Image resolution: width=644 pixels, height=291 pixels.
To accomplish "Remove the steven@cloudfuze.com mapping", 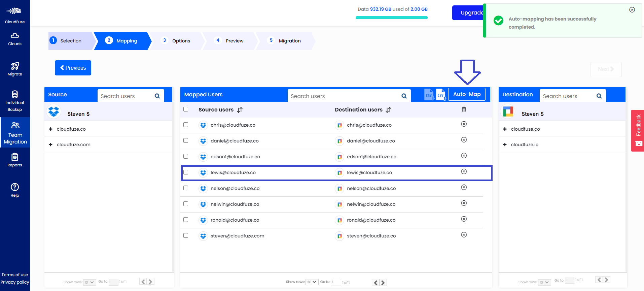I will pos(464,235).
